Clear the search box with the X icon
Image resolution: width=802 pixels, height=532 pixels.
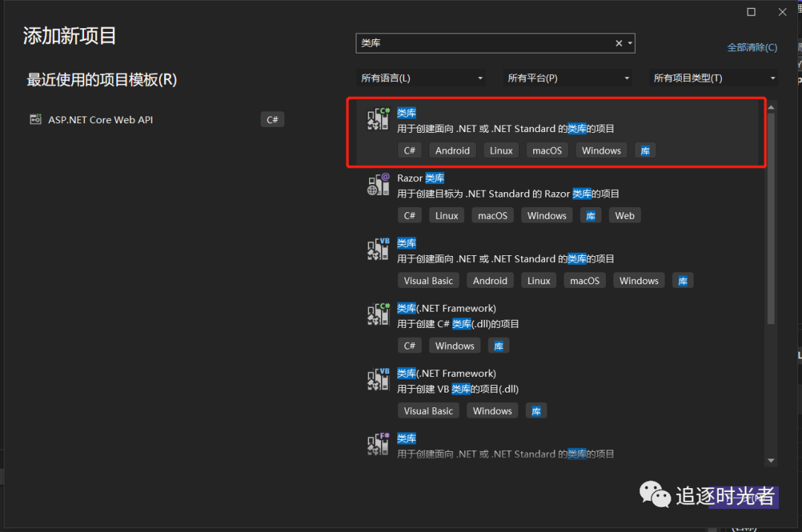click(619, 44)
